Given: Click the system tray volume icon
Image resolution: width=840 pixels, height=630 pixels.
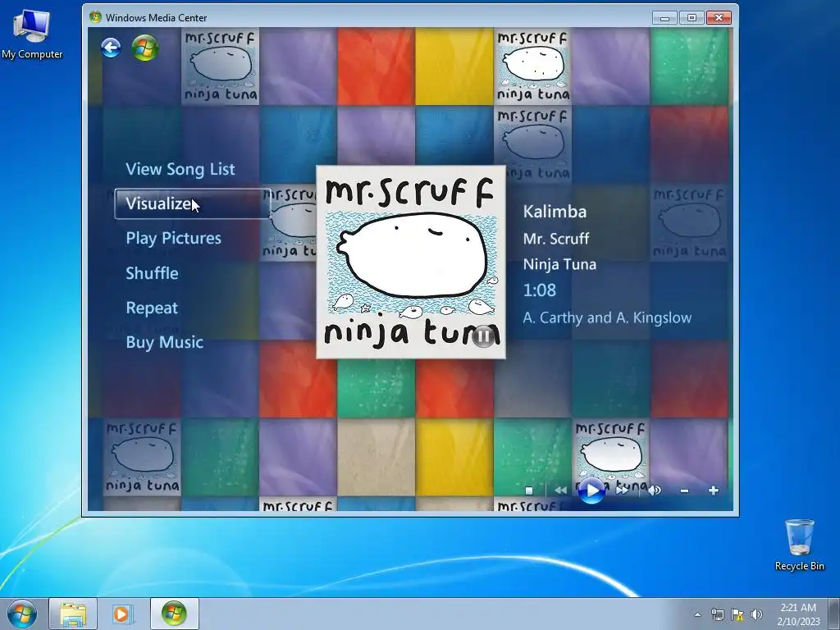Looking at the screenshot, I should pos(756,614).
